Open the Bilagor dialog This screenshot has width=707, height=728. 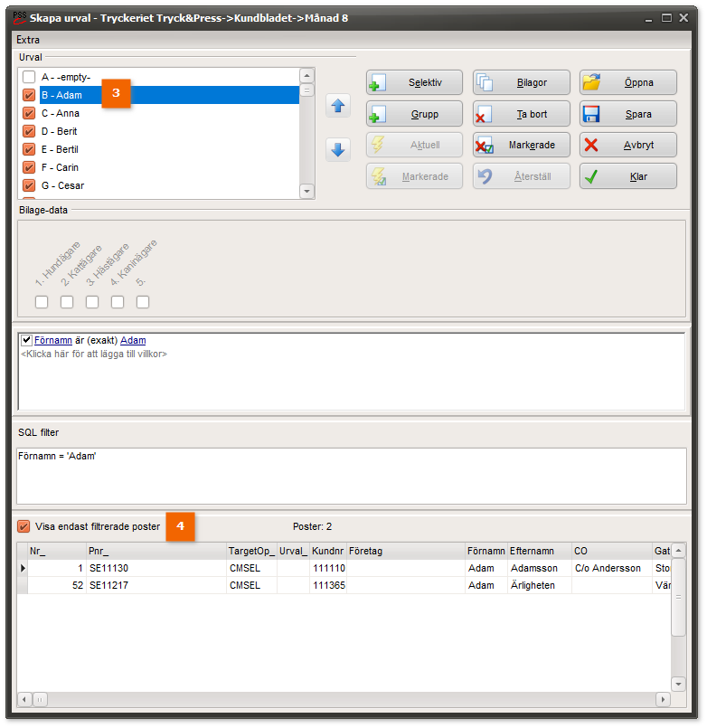(522, 82)
